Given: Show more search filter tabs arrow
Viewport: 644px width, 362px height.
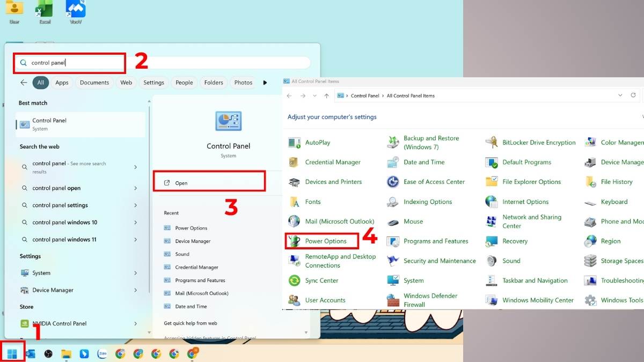Looking at the screenshot, I should pyautogui.click(x=265, y=83).
